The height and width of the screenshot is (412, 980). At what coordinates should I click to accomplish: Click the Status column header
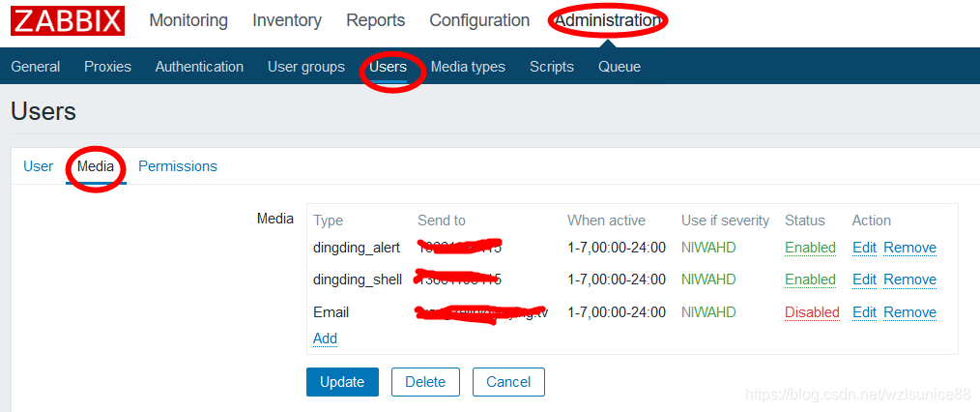tap(805, 221)
